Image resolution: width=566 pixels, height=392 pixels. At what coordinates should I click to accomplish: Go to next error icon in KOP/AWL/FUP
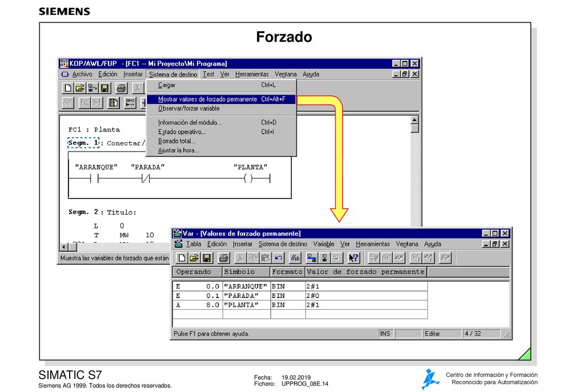[x=97, y=103]
